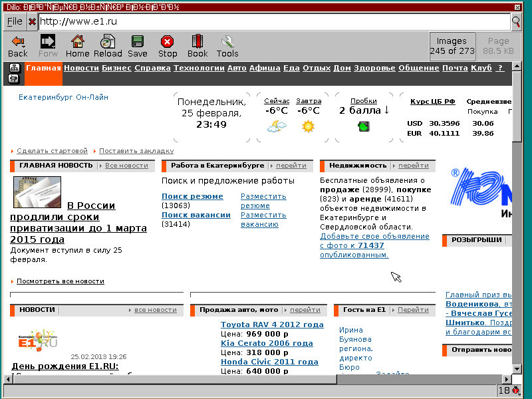Image resolution: width=532 pixels, height=399 pixels.
Task: Open Toyota RAV 4 2012 года listing
Action: (x=272, y=325)
